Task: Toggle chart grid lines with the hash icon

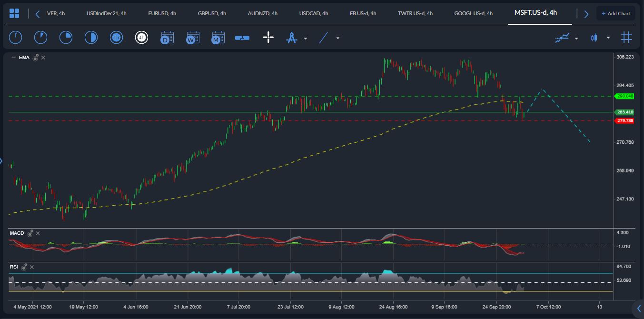Action: click(x=626, y=38)
